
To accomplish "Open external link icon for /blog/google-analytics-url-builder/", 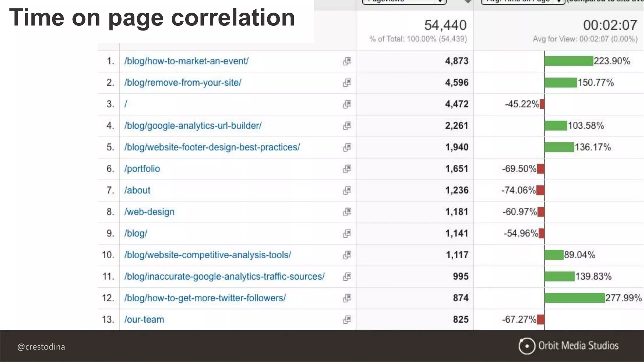I will click(x=347, y=126).
